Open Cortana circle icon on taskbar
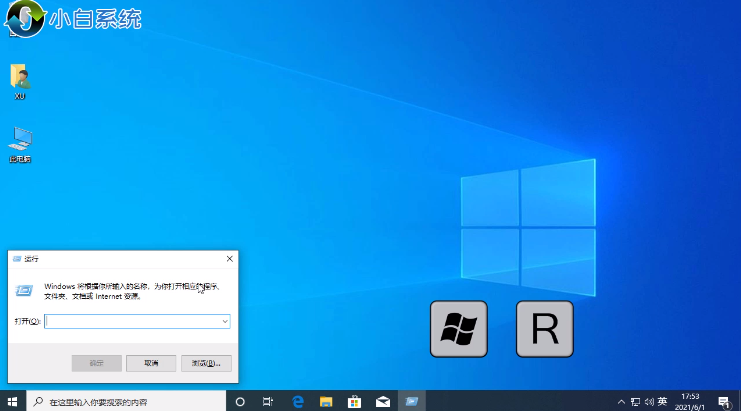 [240, 402]
